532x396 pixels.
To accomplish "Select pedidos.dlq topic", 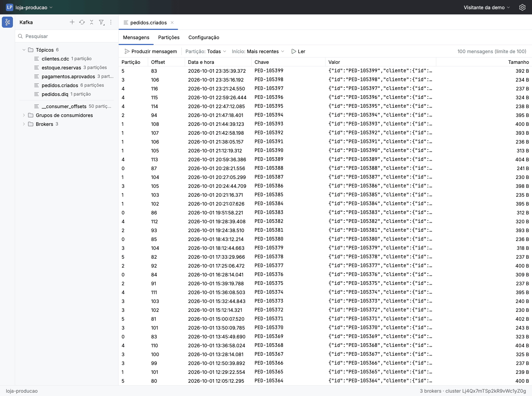I will [x=66, y=94].
